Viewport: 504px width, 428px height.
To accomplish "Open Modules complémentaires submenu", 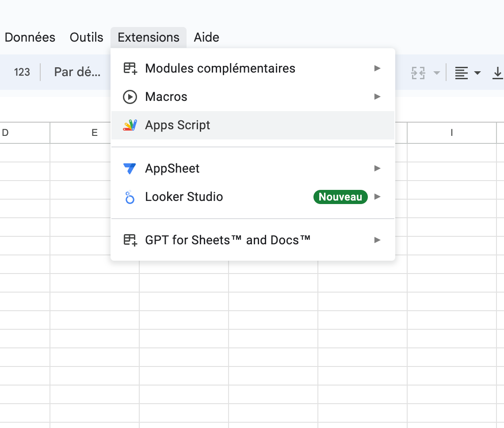I will tap(252, 69).
